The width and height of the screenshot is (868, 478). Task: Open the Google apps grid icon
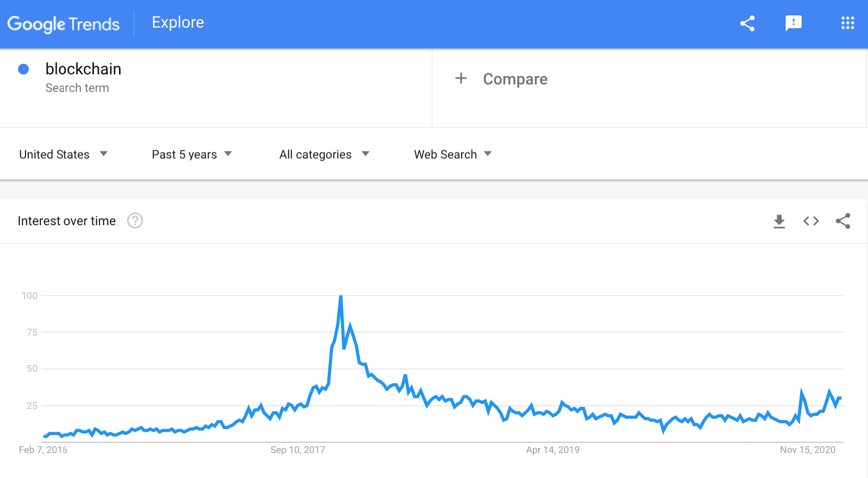[x=847, y=23]
